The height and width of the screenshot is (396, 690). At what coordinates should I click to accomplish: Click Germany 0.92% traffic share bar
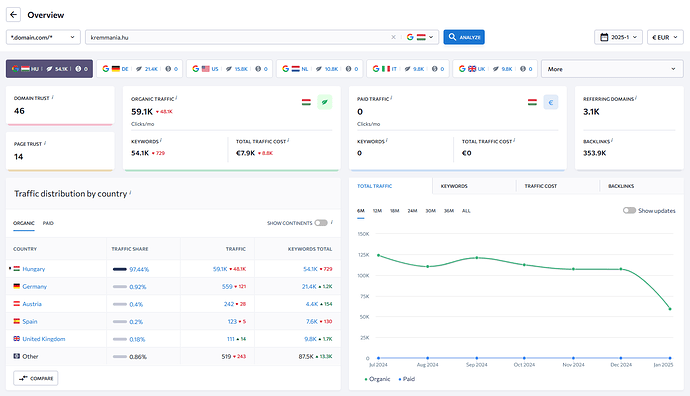pyautogui.click(x=120, y=286)
